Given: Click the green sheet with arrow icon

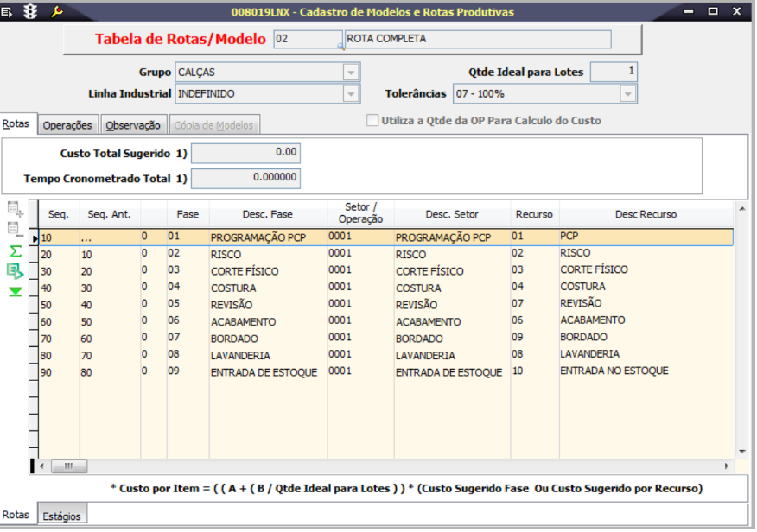Looking at the screenshot, I should coord(15,271).
